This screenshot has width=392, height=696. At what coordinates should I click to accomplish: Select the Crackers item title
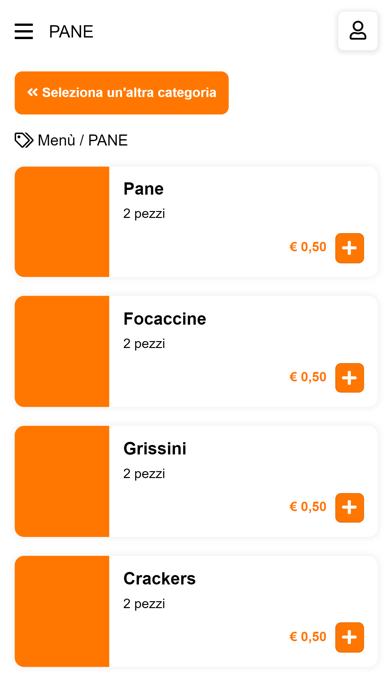pyautogui.click(x=159, y=579)
